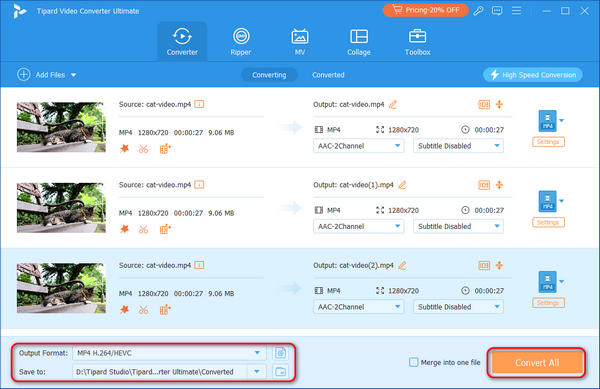Viewport: 600px width, 389px height.
Task: Select thumbnail of cat-video(1).mp4 row
Action: 61,208
